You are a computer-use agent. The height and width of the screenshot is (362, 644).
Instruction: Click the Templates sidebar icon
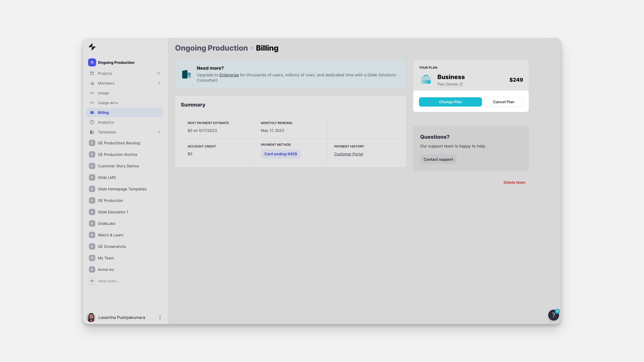(x=92, y=132)
